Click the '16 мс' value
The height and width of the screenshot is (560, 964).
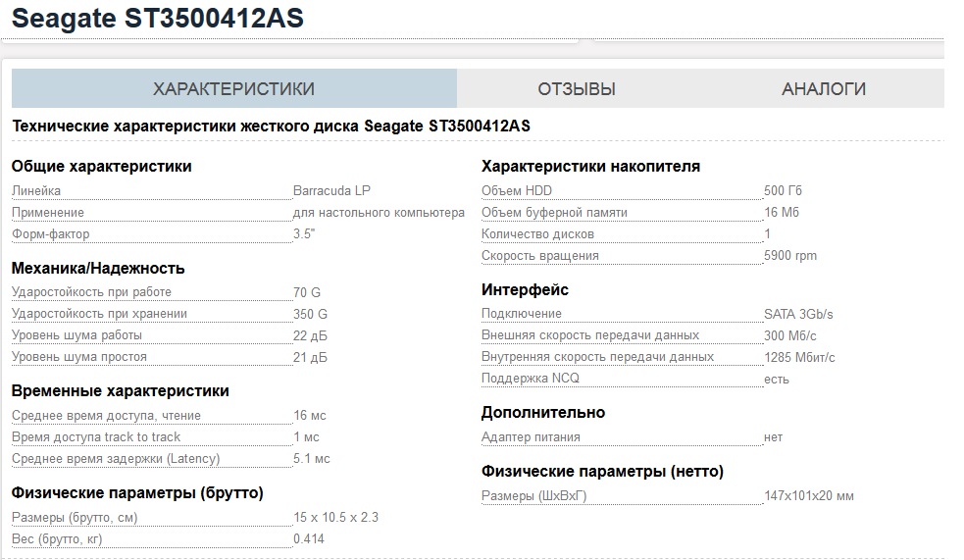point(310,416)
